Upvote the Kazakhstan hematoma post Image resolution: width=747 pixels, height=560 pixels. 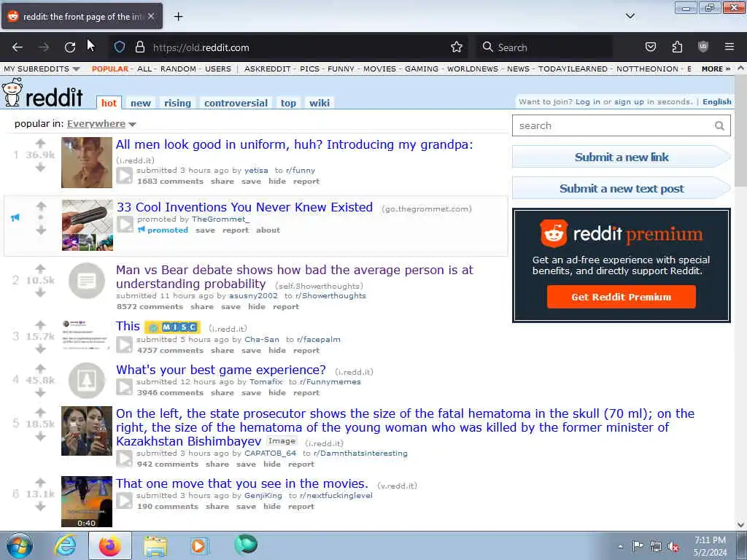41,412
